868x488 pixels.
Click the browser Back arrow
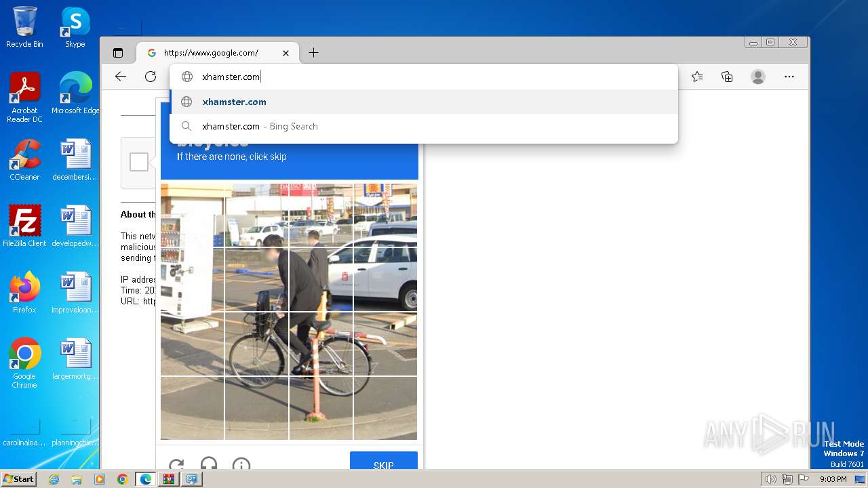click(x=121, y=77)
